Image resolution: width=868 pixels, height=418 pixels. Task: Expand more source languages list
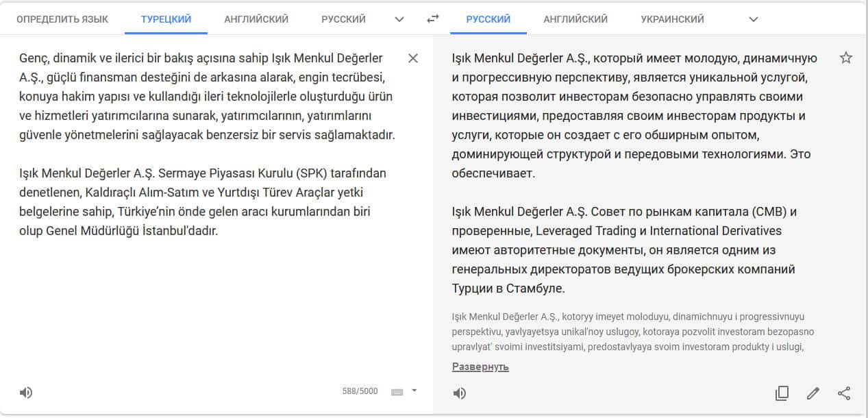coord(400,19)
